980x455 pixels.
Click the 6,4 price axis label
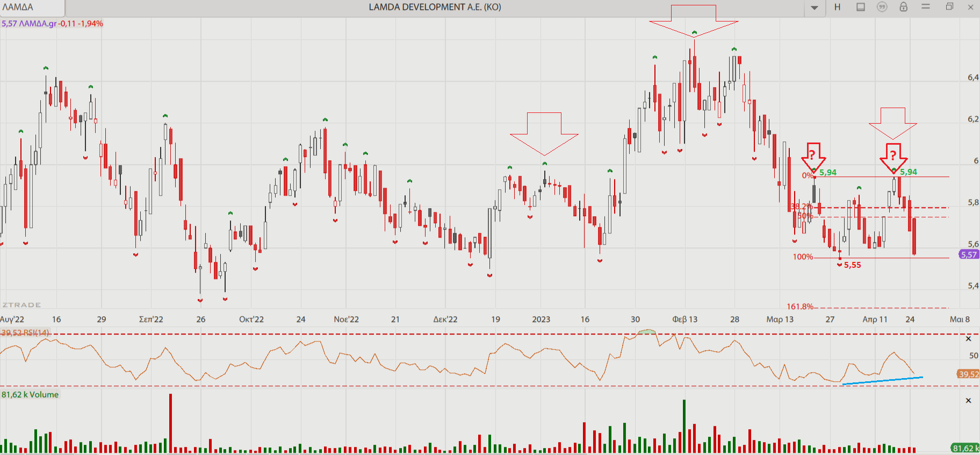tap(973, 77)
